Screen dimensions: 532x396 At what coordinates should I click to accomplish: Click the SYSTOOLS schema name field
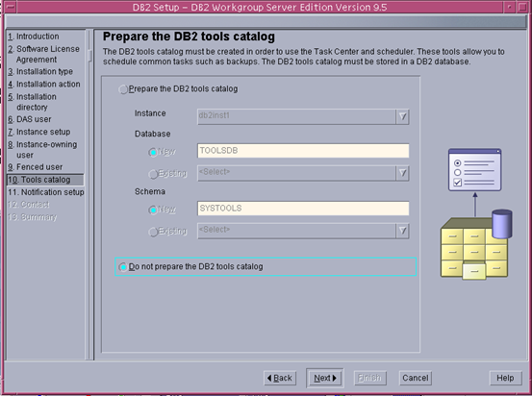coord(303,209)
